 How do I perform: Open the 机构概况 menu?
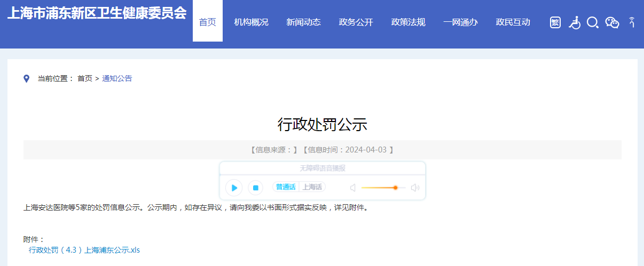click(x=251, y=22)
